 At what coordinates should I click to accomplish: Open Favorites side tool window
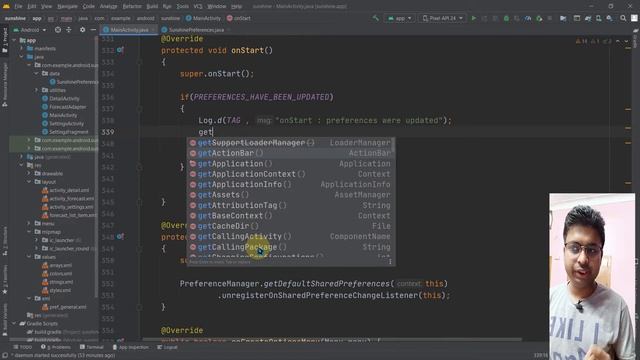[x=5, y=279]
